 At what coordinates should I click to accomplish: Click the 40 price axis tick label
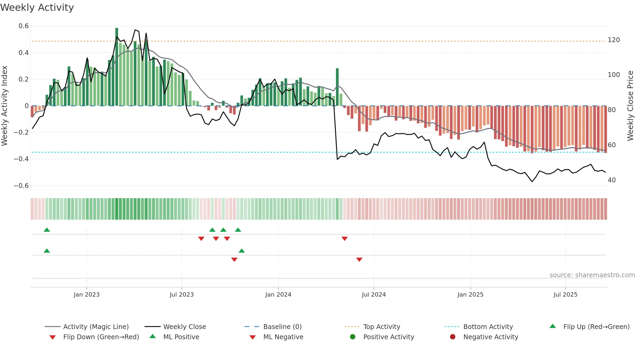[x=612, y=180]
